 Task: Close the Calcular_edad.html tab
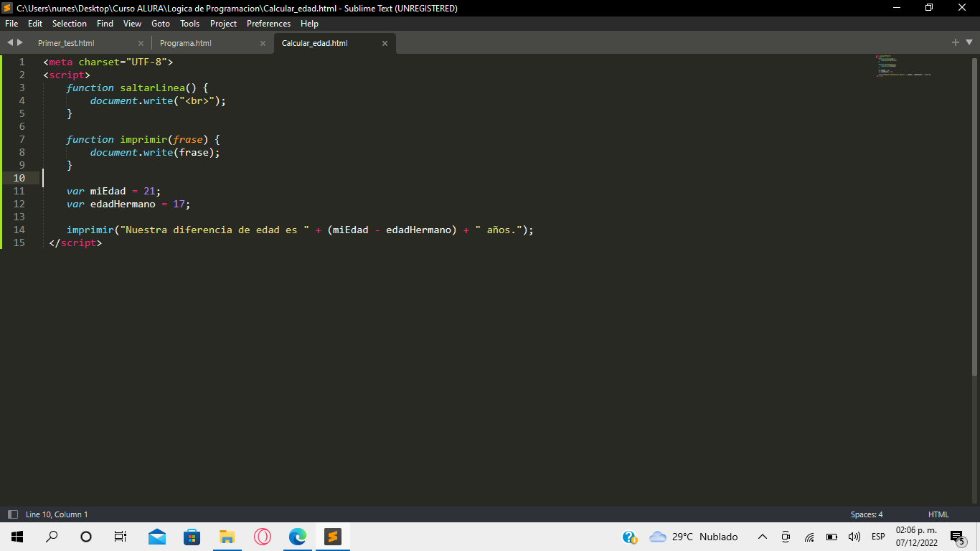pyautogui.click(x=385, y=43)
